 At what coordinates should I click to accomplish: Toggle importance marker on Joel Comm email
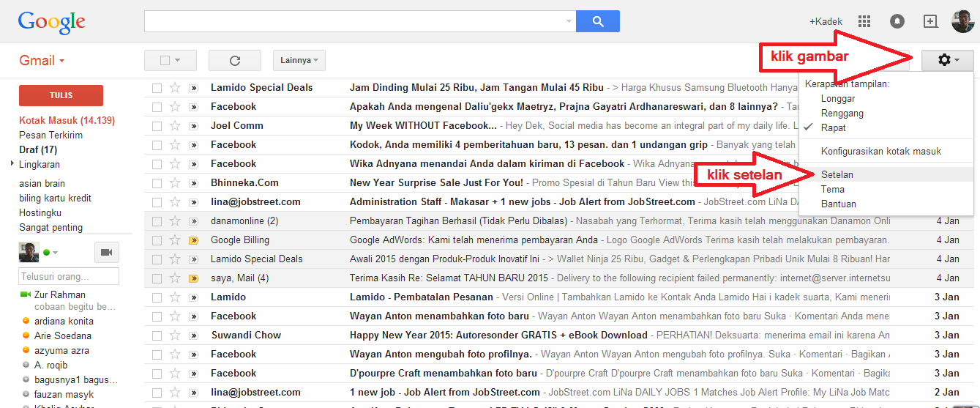(x=193, y=126)
